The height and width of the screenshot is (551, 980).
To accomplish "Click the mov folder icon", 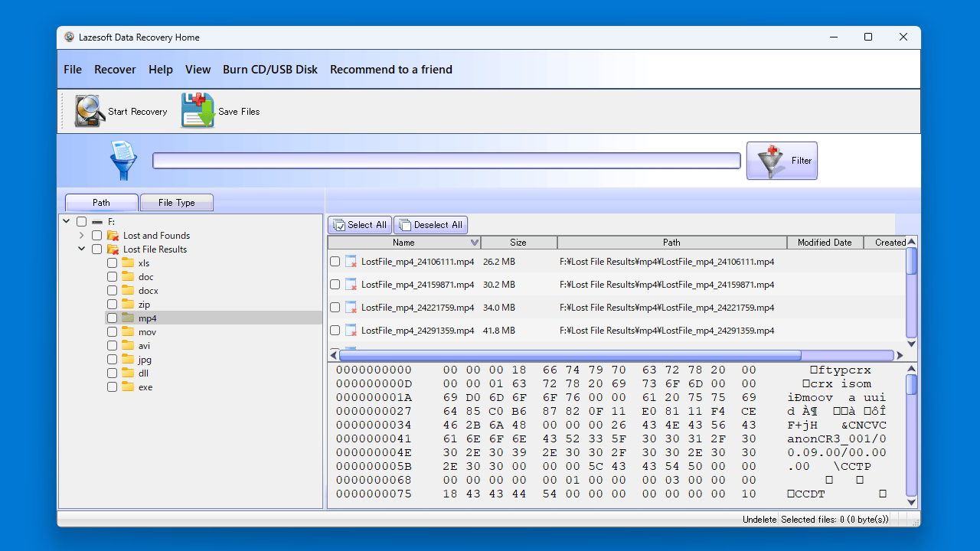I will pos(128,332).
